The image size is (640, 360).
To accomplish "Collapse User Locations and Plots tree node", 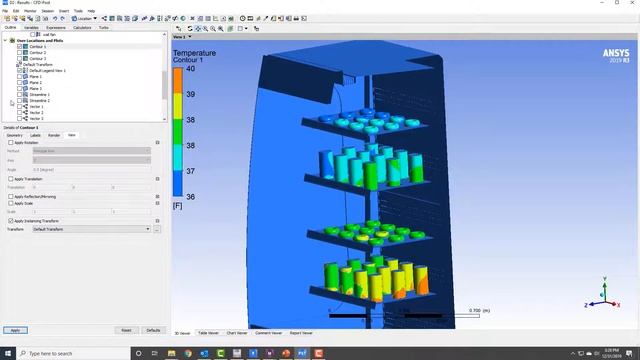I will (x=5, y=40).
